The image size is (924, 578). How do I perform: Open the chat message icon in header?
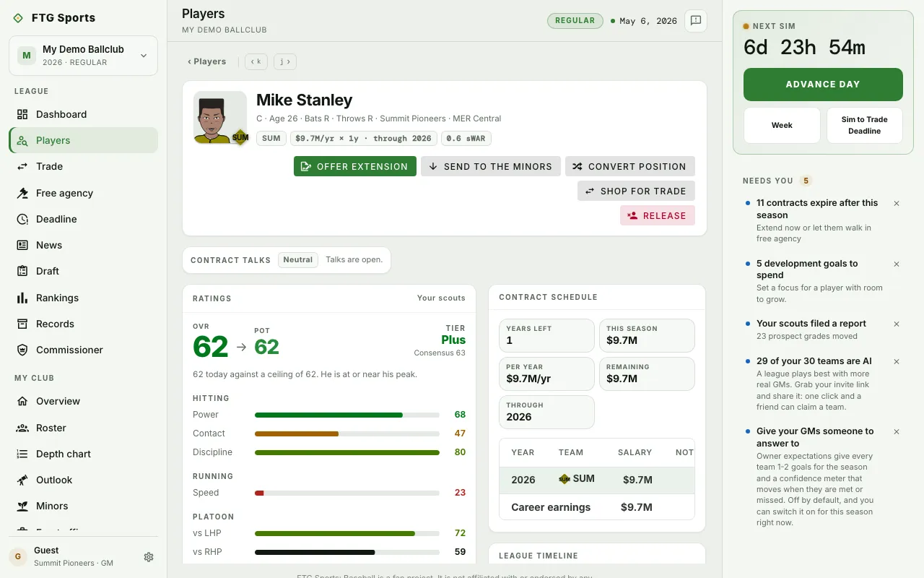(x=696, y=21)
